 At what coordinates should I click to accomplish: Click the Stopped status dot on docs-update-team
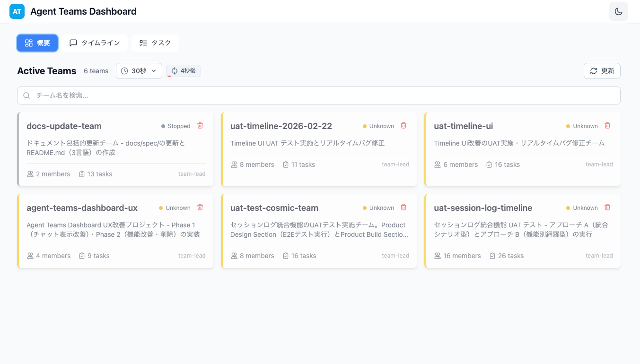163,126
